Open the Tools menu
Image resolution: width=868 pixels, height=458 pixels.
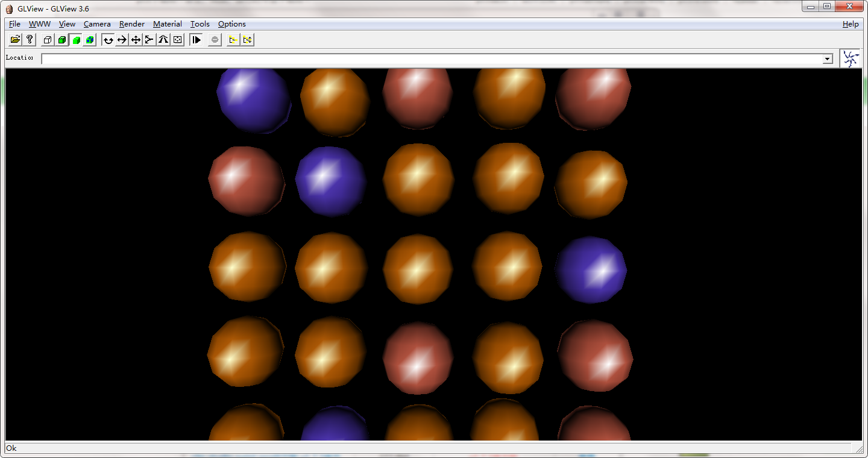click(x=200, y=24)
